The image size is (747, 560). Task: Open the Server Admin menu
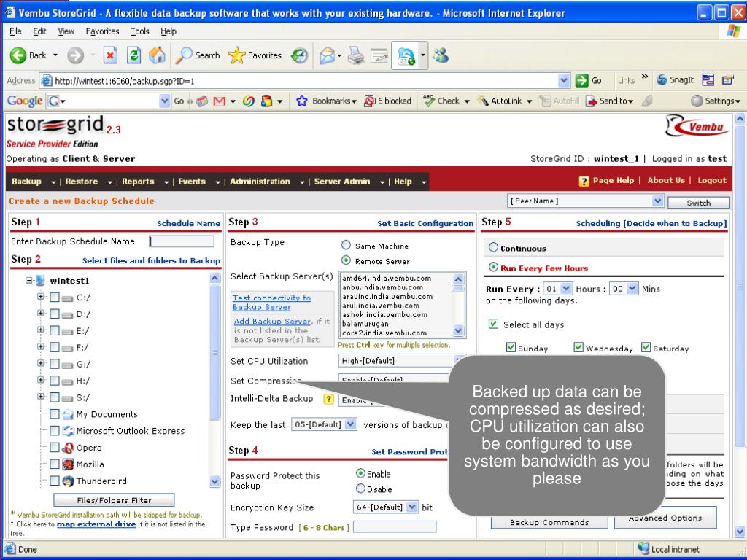(349, 182)
